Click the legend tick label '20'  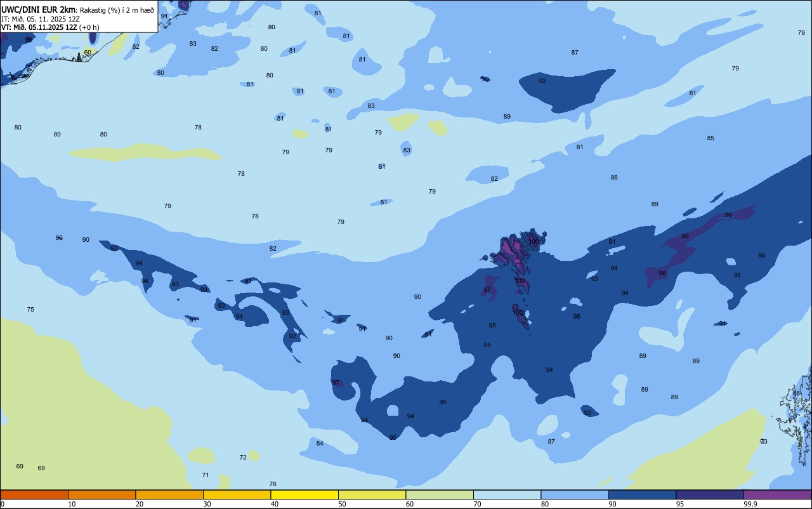(140, 504)
